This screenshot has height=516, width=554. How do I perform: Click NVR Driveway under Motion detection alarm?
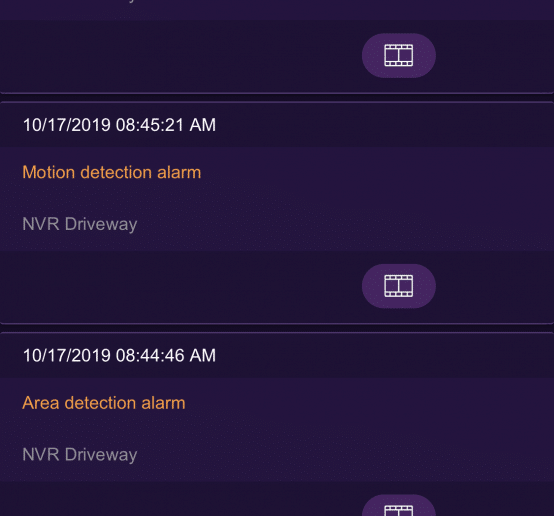point(79,224)
